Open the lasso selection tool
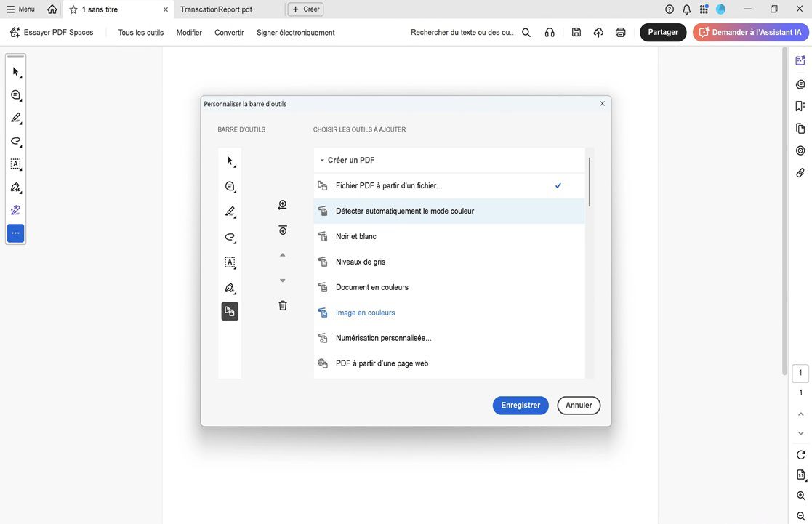Screen dimensions: 812x524 [12, 140]
